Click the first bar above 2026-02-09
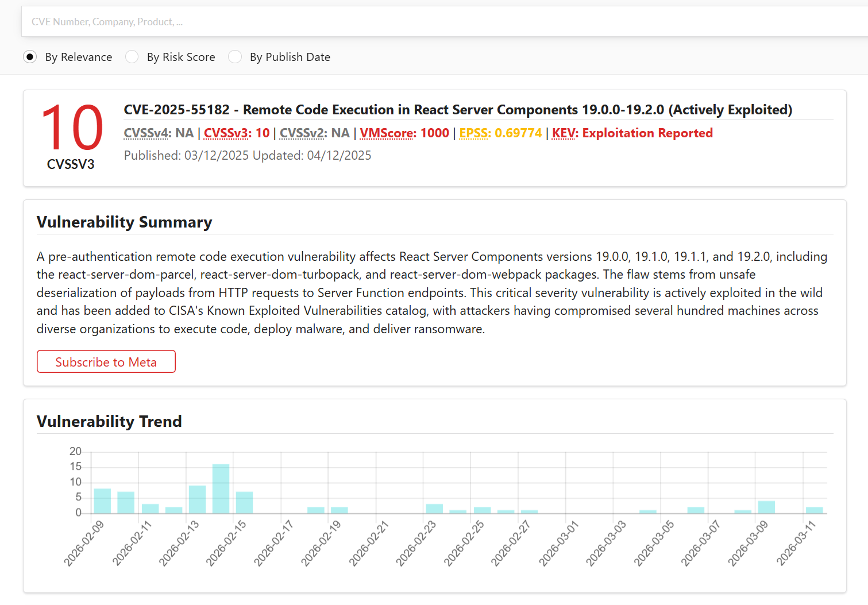This screenshot has height=605, width=868. [102, 501]
